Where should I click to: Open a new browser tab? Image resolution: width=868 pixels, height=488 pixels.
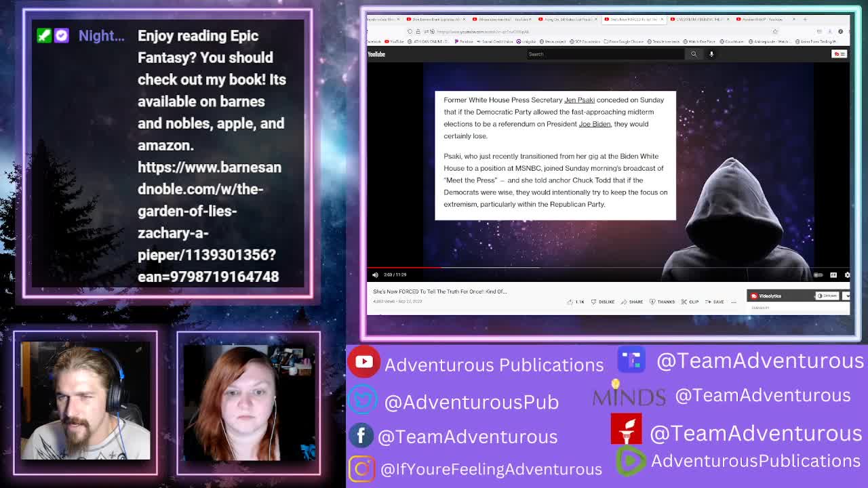[805, 19]
